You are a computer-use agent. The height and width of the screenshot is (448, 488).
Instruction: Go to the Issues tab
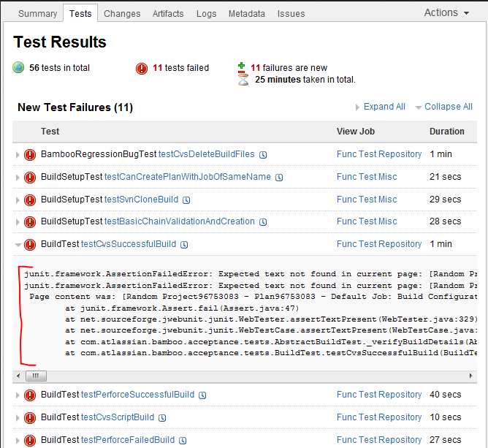click(x=291, y=14)
